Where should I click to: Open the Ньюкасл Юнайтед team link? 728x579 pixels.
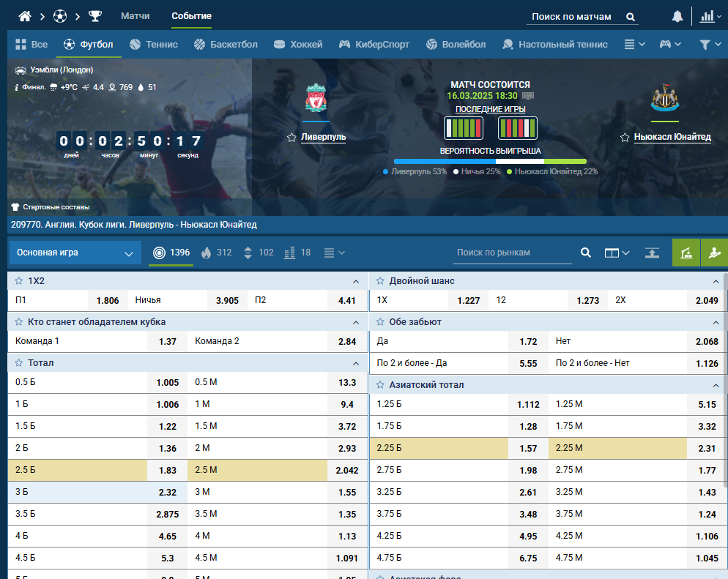[672, 137]
